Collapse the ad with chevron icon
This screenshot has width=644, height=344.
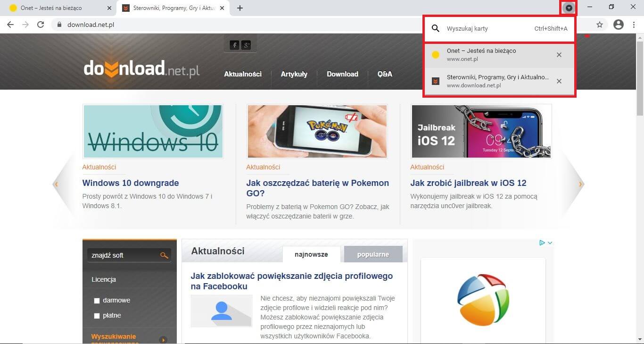(x=550, y=243)
